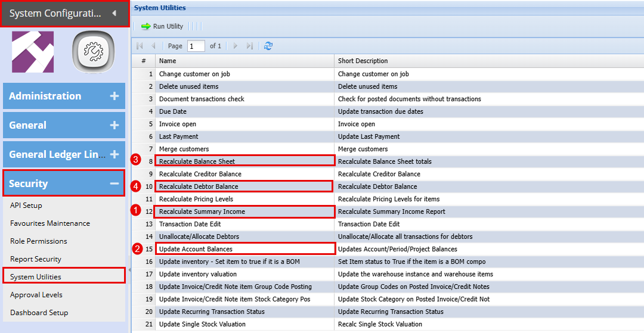
Task: Click the page number input field
Action: pos(196,46)
